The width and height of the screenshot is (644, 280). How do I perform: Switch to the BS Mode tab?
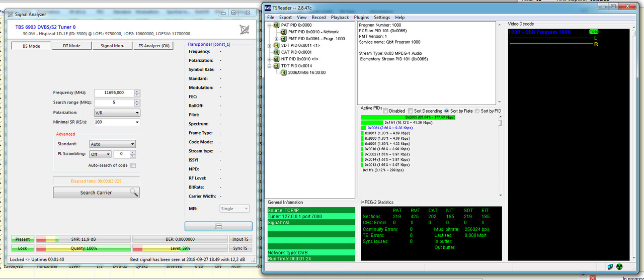click(31, 46)
